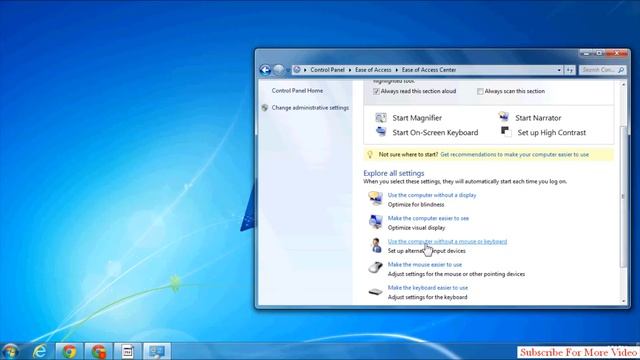Click the person icon for alternative input

pyautogui.click(x=376, y=245)
